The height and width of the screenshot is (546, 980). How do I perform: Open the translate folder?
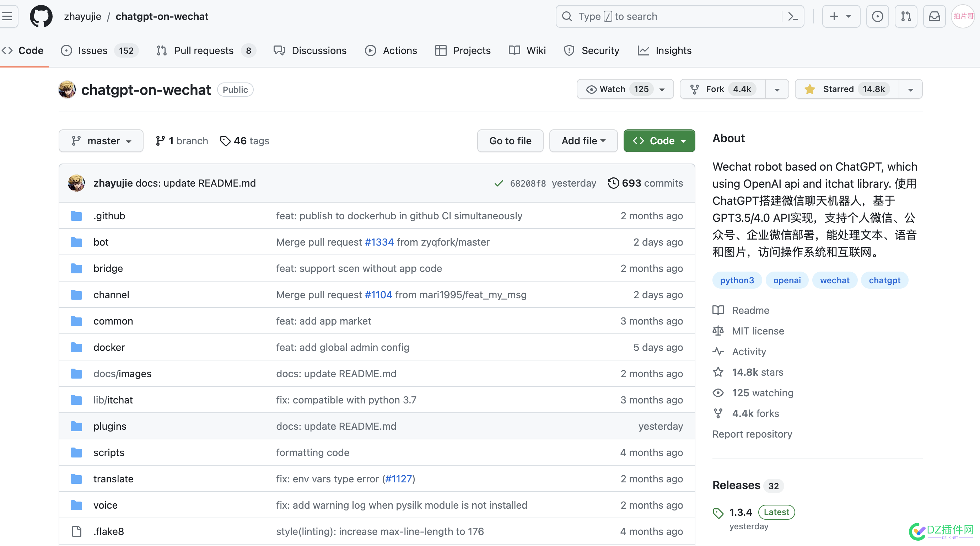click(x=113, y=479)
